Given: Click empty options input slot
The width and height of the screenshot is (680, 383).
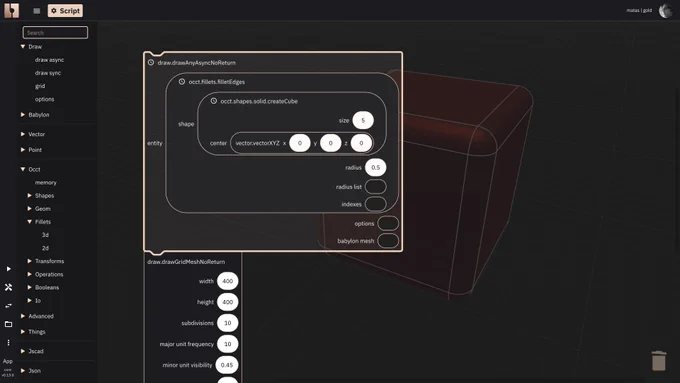Looking at the screenshot, I should click(388, 223).
